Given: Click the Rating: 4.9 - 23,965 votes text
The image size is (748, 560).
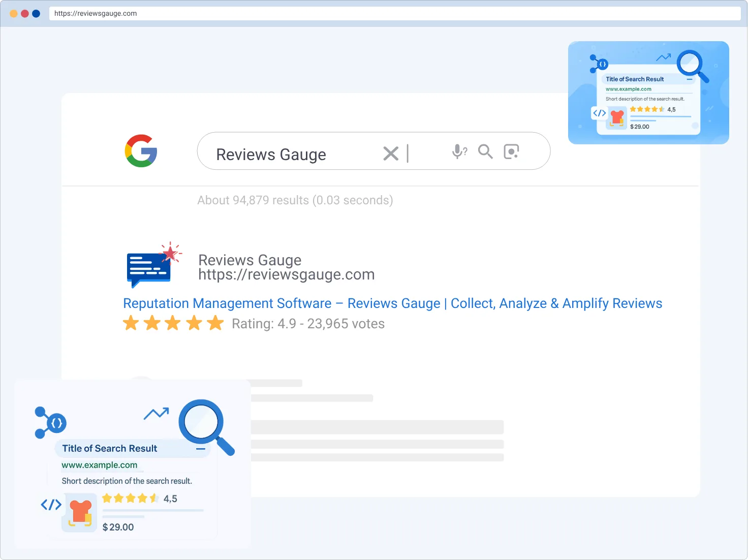Looking at the screenshot, I should 308,324.
